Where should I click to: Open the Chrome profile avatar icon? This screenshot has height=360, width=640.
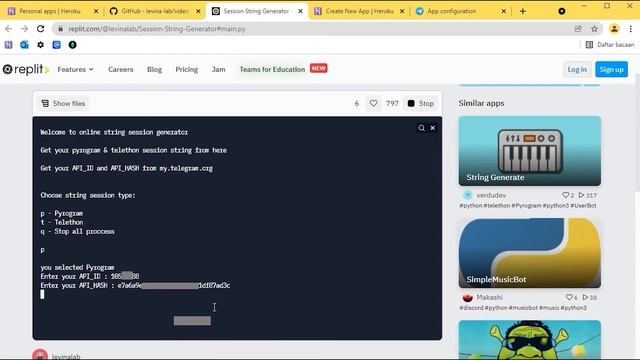pyautogui.click(x=614, y=29)
